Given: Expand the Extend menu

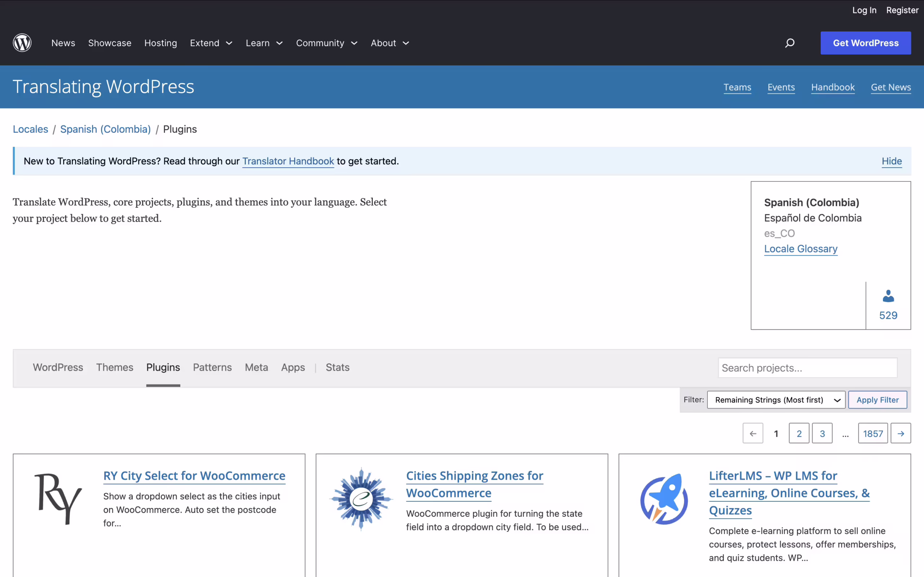Looking at the screenshot, I should coord(211,43).
